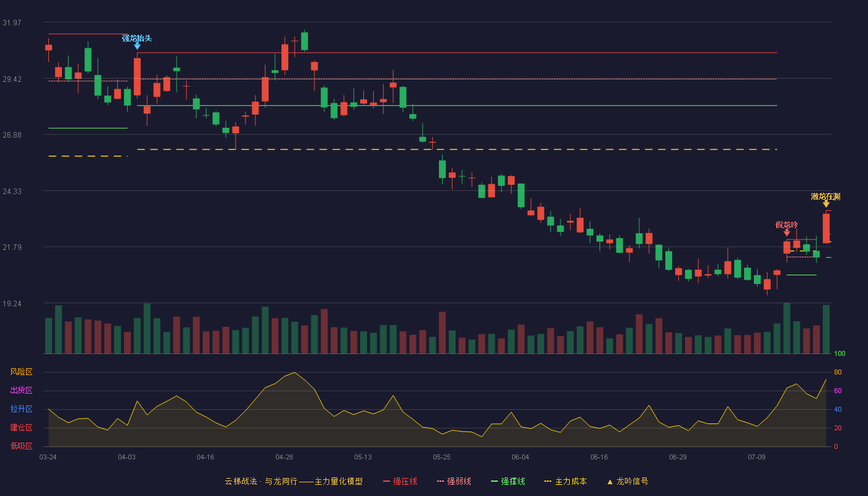868x496 pixels.
Task: Click the blue 强龙抬头 signal arrow
Action: [137, 46]
